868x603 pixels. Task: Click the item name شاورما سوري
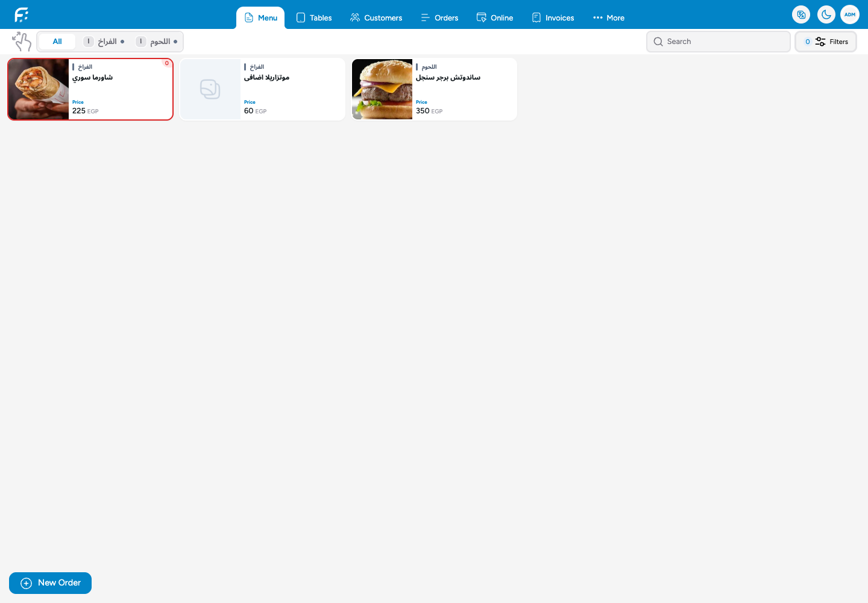tap(92, 78)
